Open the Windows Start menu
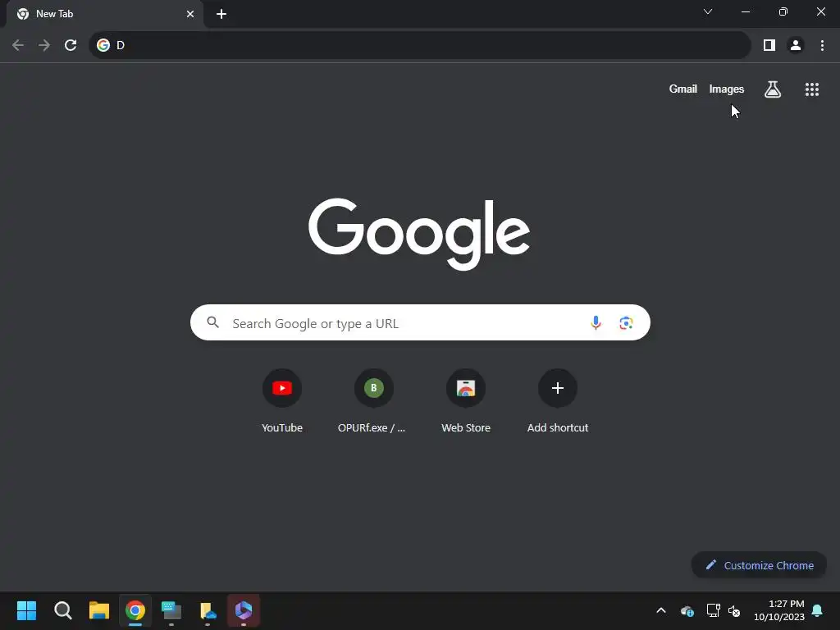840x630 pixels. [26, 610]
